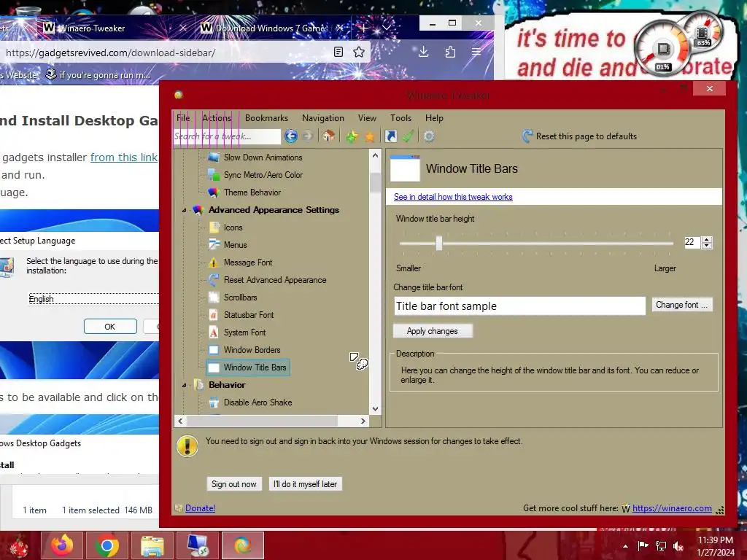This screenshot has width=747, height=560.
Task: Click the Forward arrow in Winaero Tweaker toolbar
Action: click(x=308, y=136)
